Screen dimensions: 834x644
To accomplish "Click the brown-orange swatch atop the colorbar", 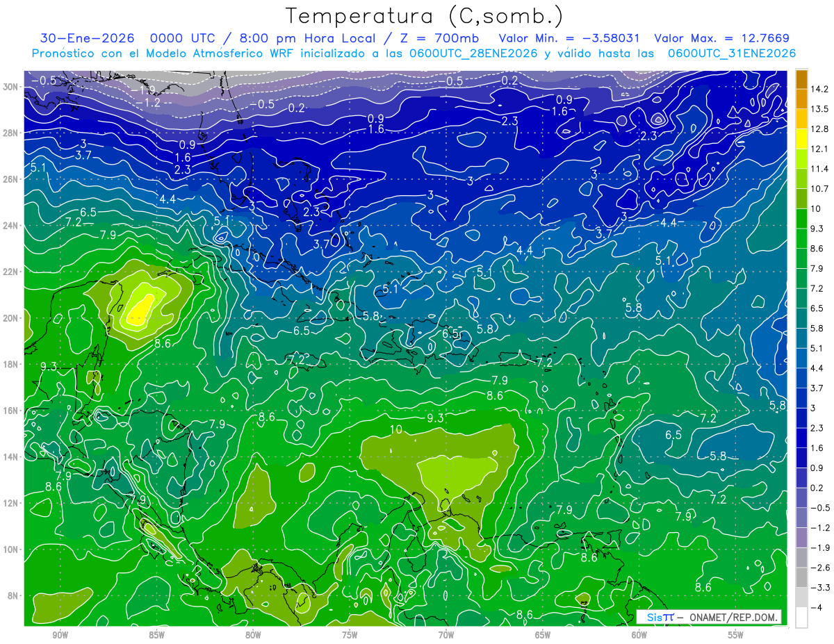I will pyautogui.click(x=801, y=79).
